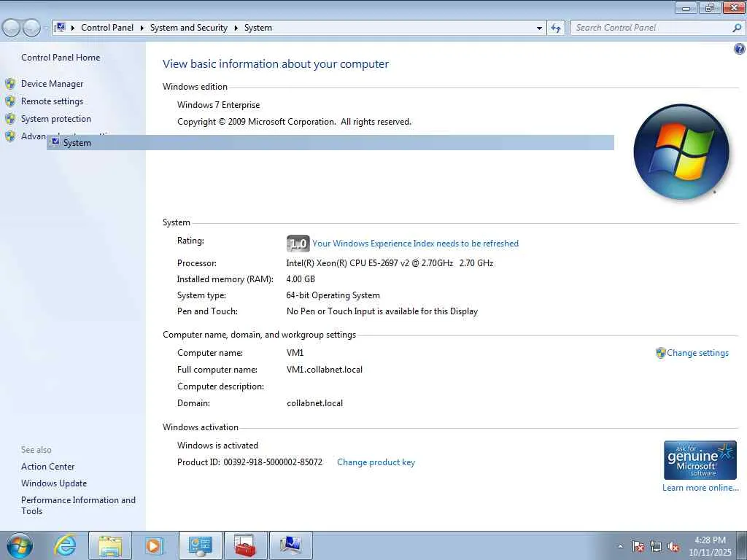Open Windows Explorer folder icon on taskbar

(110, 545)
